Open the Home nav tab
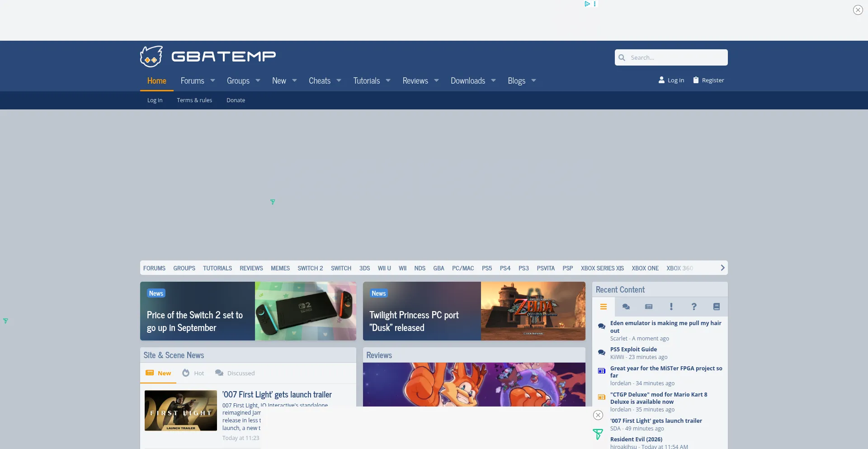This screenshot has width=868, height=449. point(157,80)
